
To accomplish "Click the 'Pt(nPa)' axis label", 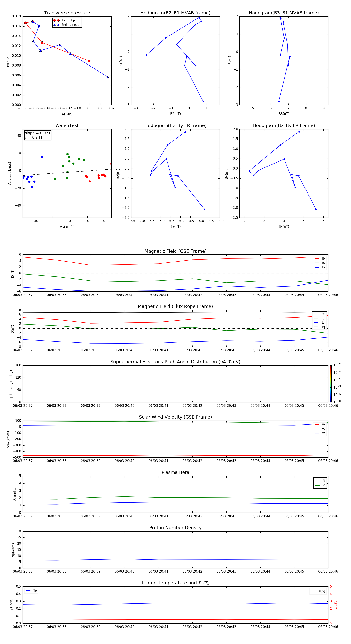I will click(8, 61).
